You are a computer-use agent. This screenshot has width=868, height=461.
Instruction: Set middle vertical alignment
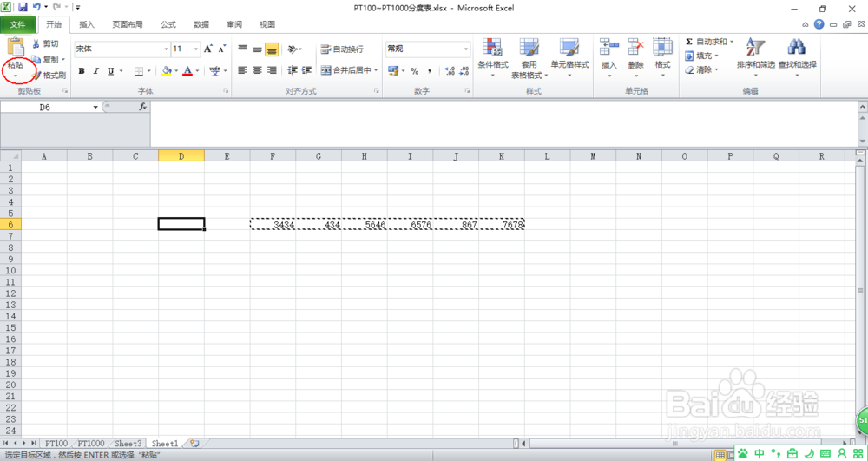(x=257, y=49)
